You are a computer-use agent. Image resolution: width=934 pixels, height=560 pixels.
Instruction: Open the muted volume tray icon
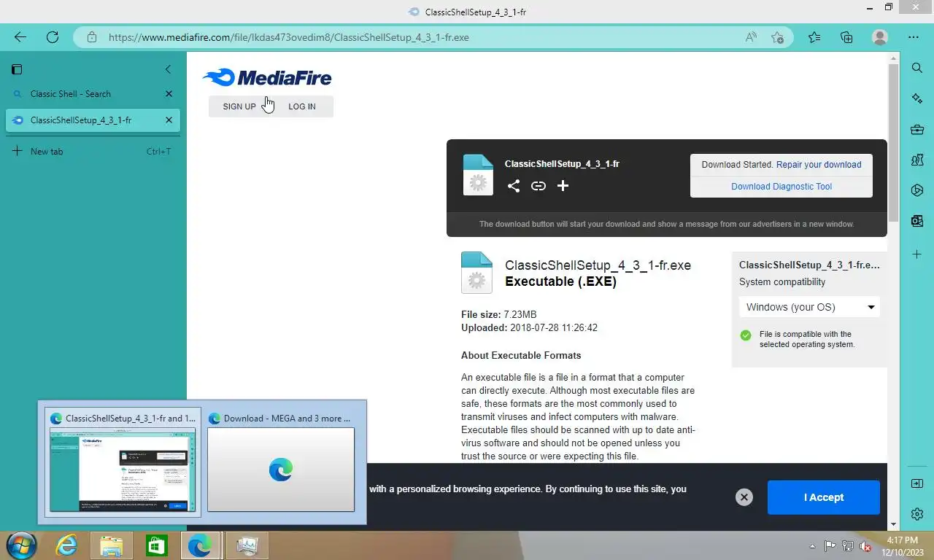coord(865,546)
